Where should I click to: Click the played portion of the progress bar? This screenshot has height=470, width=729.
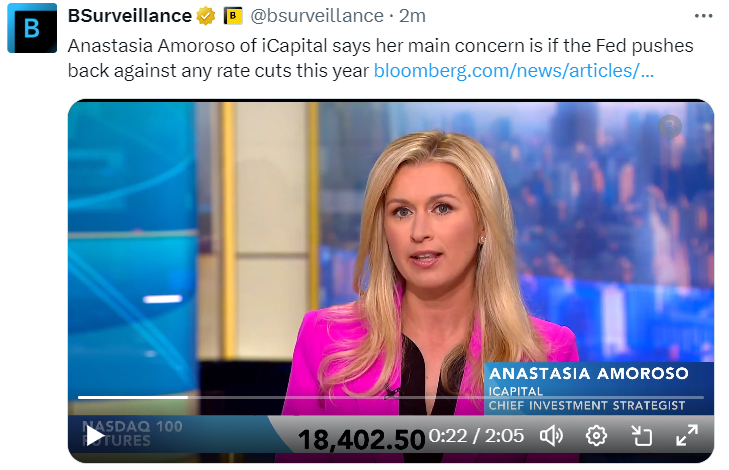[133, 397]
